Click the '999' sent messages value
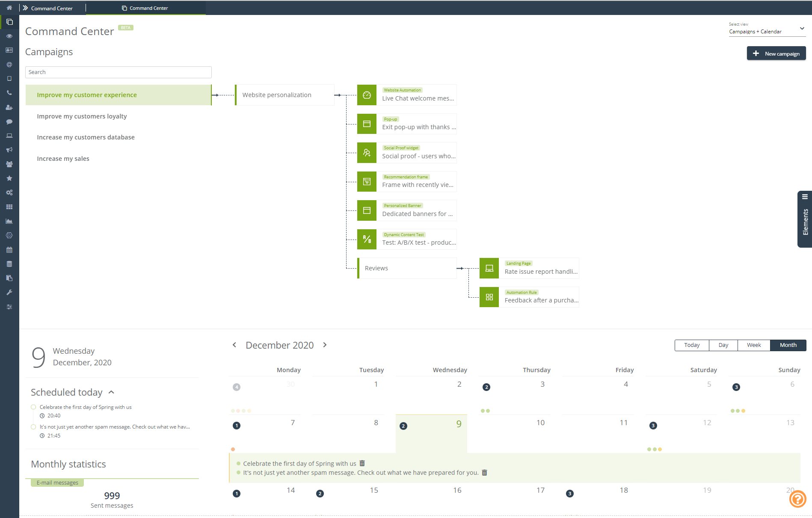Image resolution: width=812 pixels, height=518 pixels. pyautogui.click(x=112, y=496)
